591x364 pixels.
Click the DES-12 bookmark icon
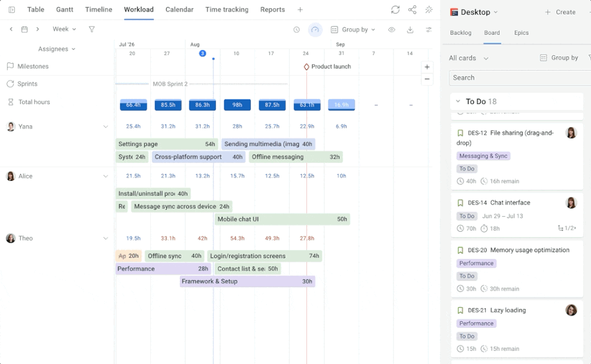[x=460, y=133]
